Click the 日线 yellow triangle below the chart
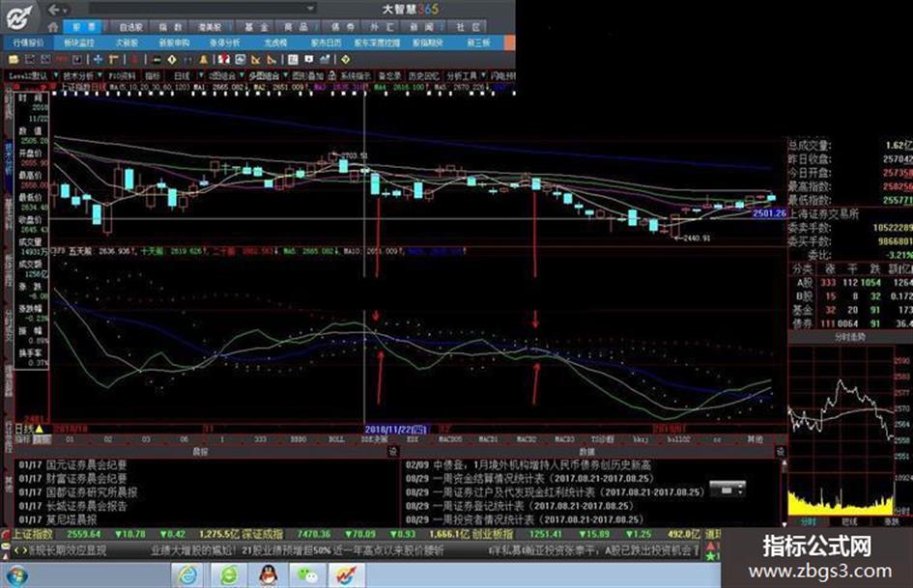Screen dimensions: 913x588 point(39,429)
